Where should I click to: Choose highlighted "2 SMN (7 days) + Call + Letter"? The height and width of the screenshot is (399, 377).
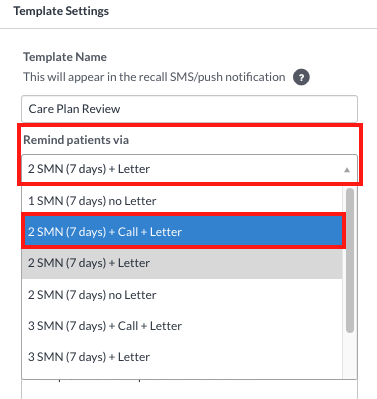183,231
